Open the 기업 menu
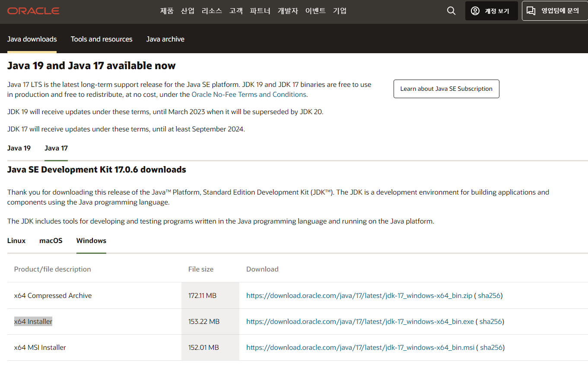Viewport: 588px width, 365px height. [x=340, y=11]
